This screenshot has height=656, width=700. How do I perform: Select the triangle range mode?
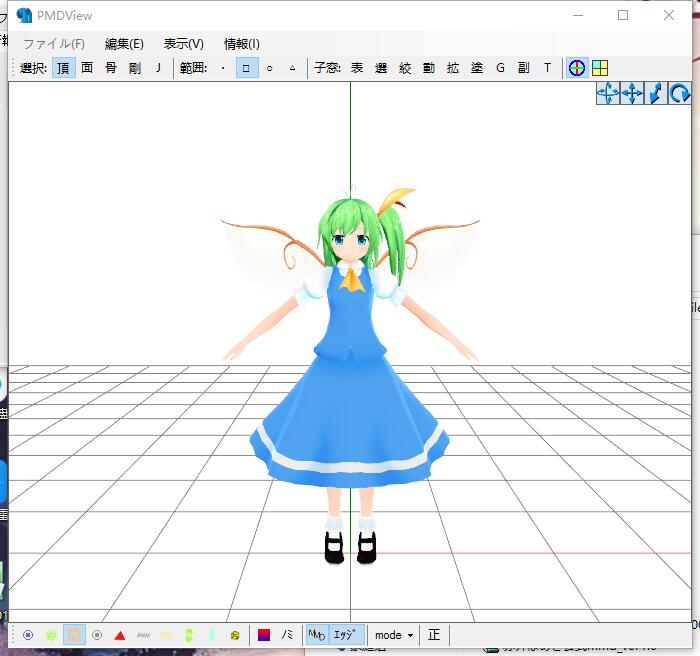coord(292,68)
